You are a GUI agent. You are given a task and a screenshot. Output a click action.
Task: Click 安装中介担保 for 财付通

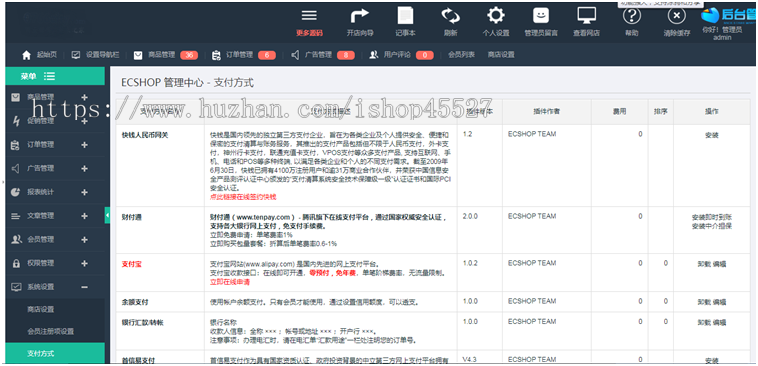pos(712,226)
